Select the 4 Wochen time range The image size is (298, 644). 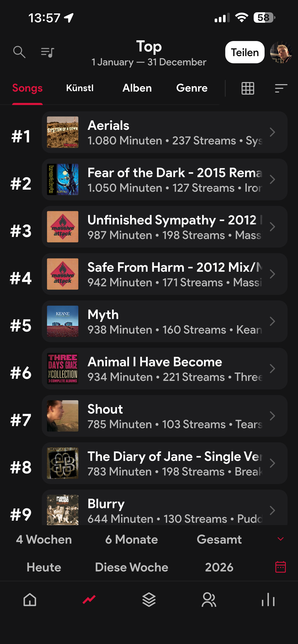[44, 539]
